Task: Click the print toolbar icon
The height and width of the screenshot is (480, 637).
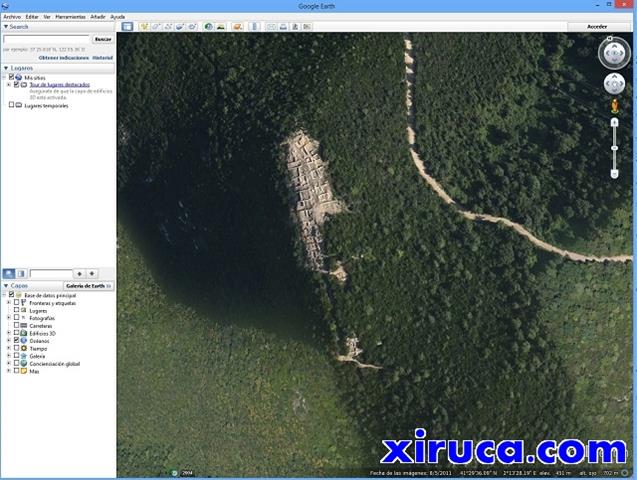Action: coord(283,27)
